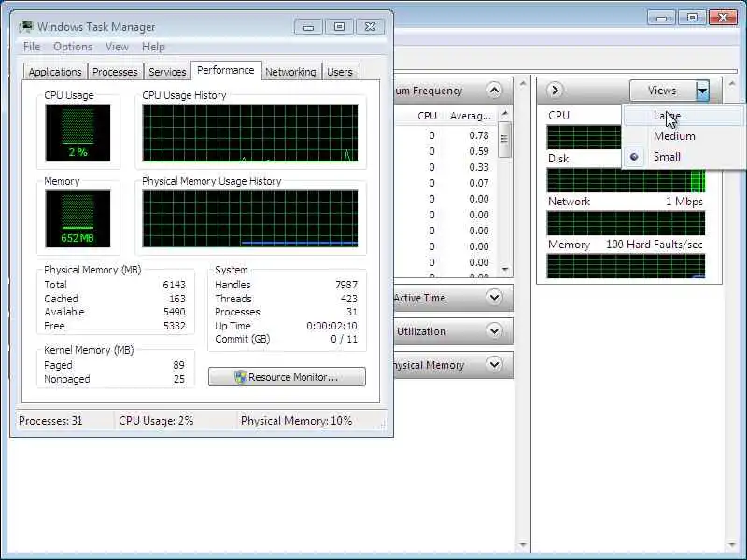
Task: Click the process list scrollbar thumb
Action: click(x=505, y=139)
